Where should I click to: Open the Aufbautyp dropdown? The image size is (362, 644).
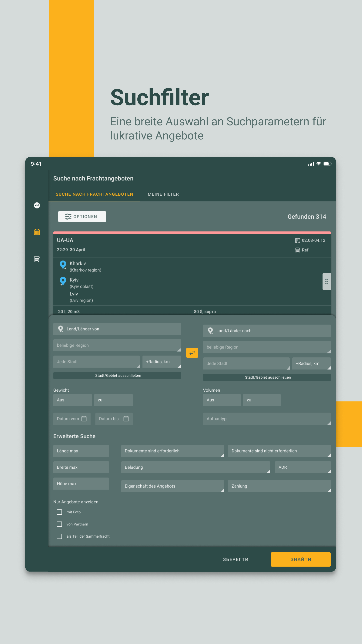tap(267, 419)
